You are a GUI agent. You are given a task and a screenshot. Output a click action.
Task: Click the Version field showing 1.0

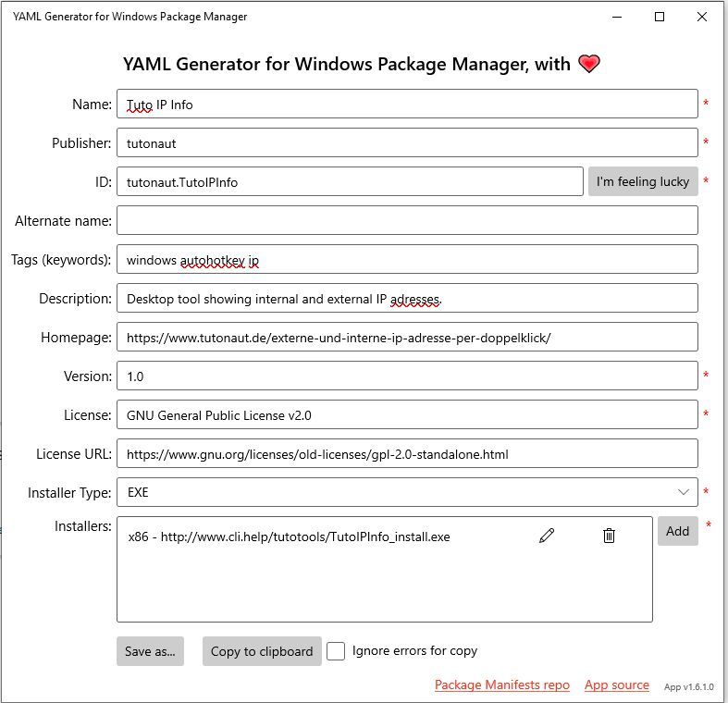tap(407, 376)
